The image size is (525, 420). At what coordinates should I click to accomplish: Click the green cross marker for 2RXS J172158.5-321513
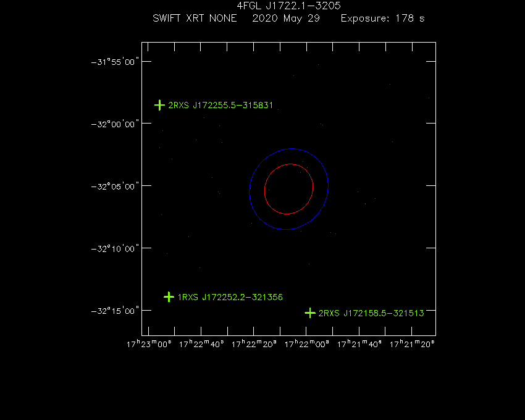310,313
